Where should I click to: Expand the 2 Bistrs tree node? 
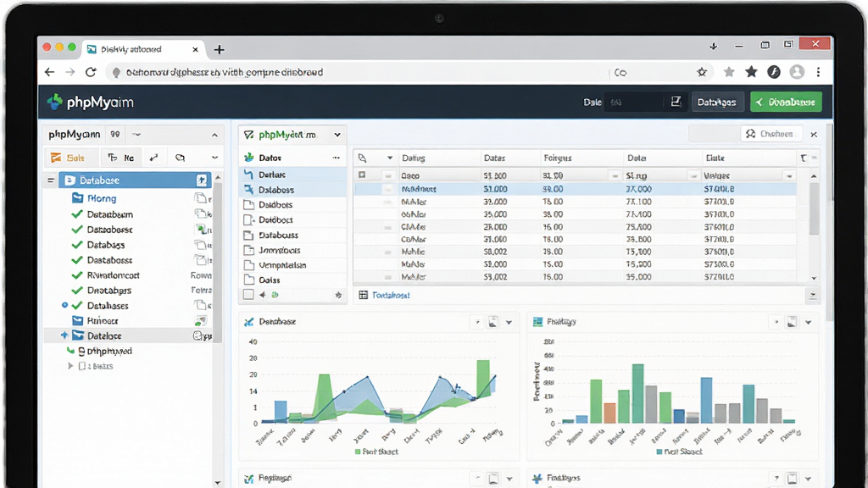point(70,366)
